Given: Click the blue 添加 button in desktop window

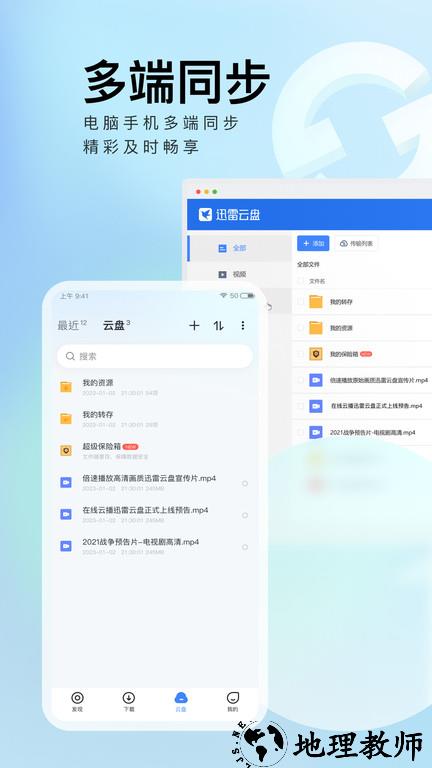Looking at the screenshot, I should pos(313,243).
